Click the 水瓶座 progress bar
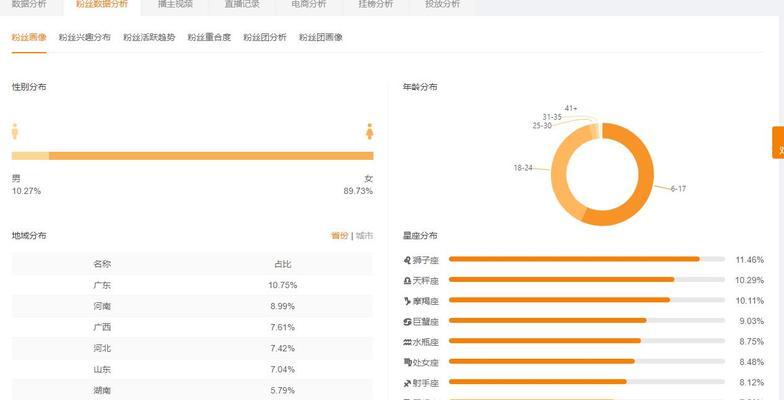 587,341
